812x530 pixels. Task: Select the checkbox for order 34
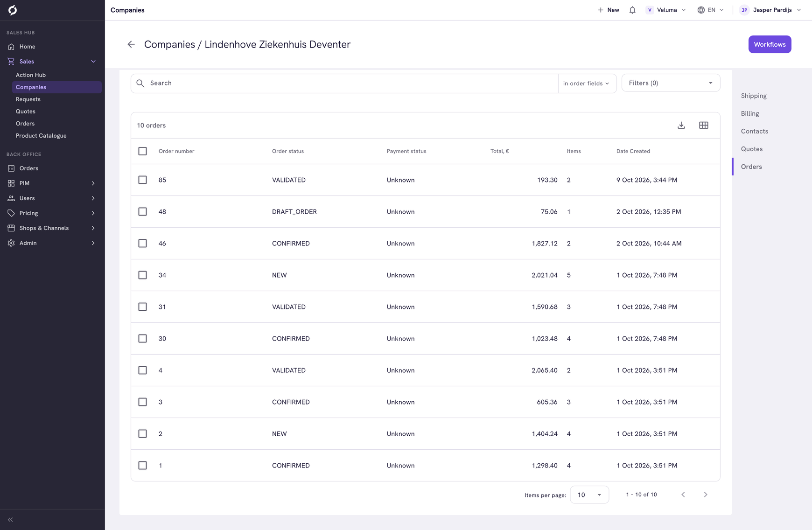pyautogui.click(x=143, y=275)
